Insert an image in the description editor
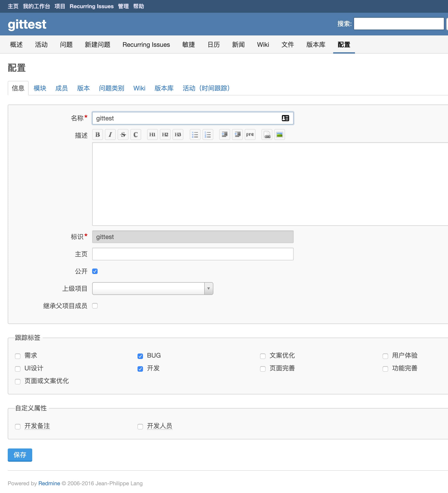Screen dimensions: 448x493 click(x=279, y=134)
